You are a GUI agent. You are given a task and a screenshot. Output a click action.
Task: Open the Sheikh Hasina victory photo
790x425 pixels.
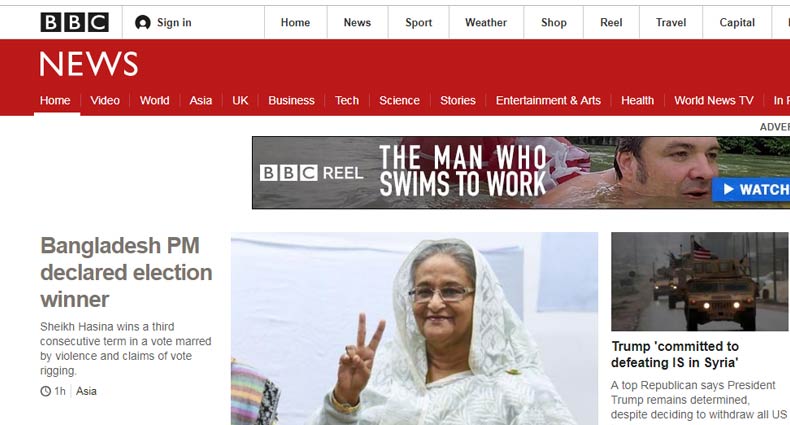point(414,328)
